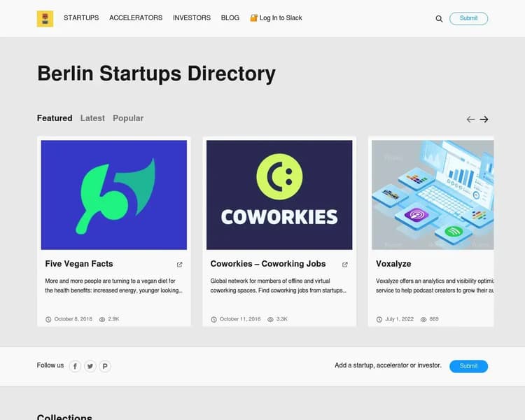
Task: Click the Coworkies logo image
Action: (279, 195)
